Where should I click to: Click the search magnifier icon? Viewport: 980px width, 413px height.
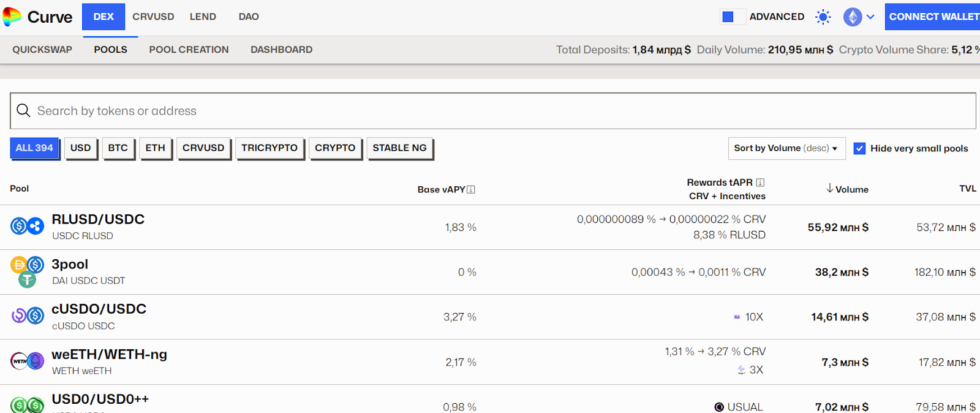(x=23, y=110)
